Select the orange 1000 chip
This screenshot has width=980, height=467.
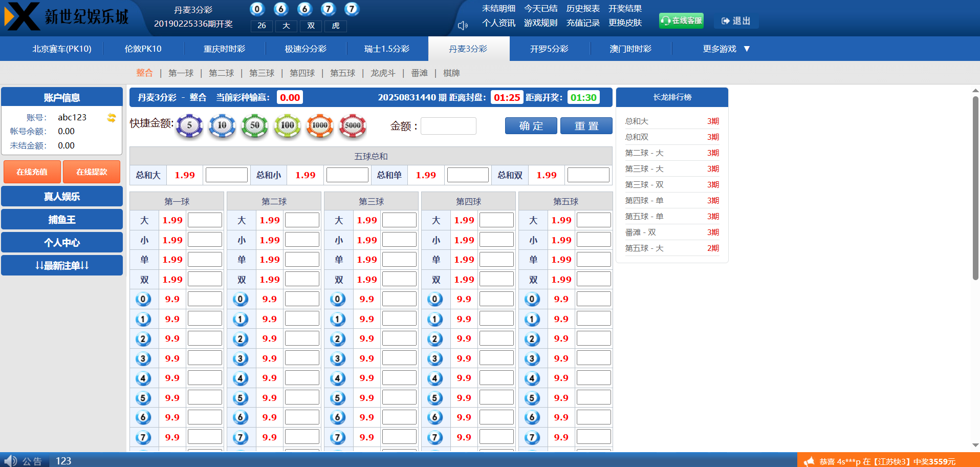coord(320,125)
